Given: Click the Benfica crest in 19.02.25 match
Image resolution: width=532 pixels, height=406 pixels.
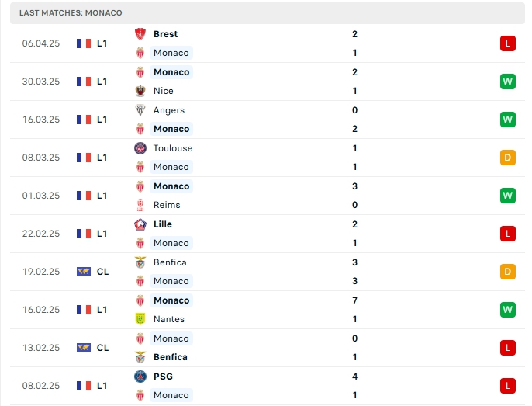Looking at the screenshot, I should pyautogui.click(x=140, y=262).
